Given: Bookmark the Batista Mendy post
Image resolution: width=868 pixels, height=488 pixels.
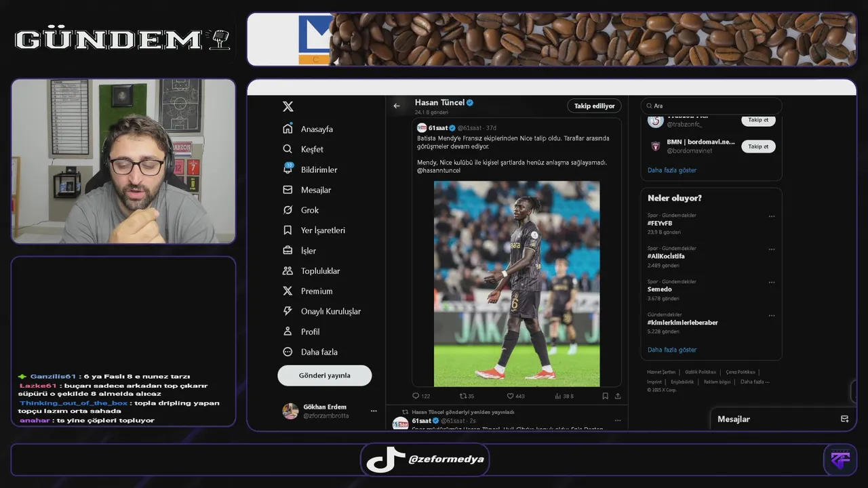Looking at the screenshot, I should pos(605,396).
